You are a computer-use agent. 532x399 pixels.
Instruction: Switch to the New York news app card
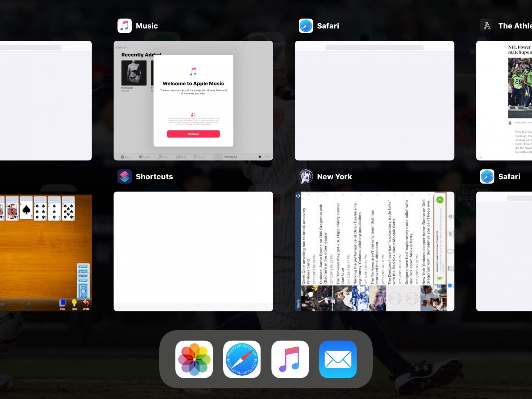(375, 251)
